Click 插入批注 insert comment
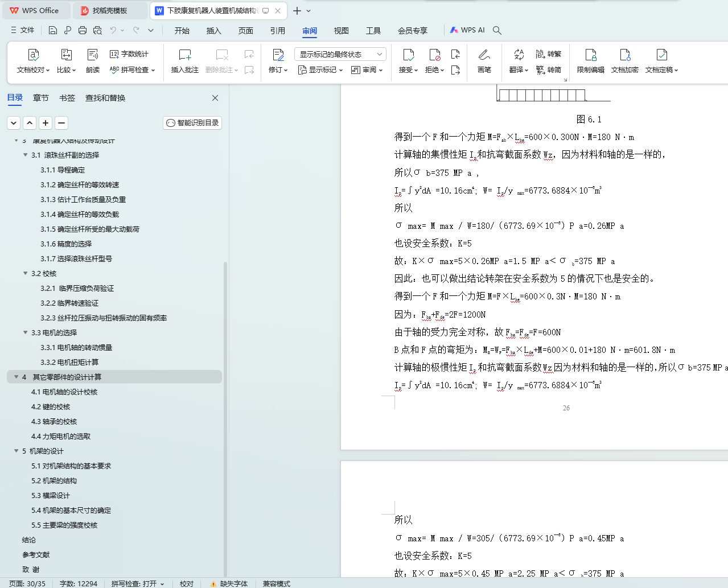The width and height of the screenshot is (728, 588). point(185,61)
